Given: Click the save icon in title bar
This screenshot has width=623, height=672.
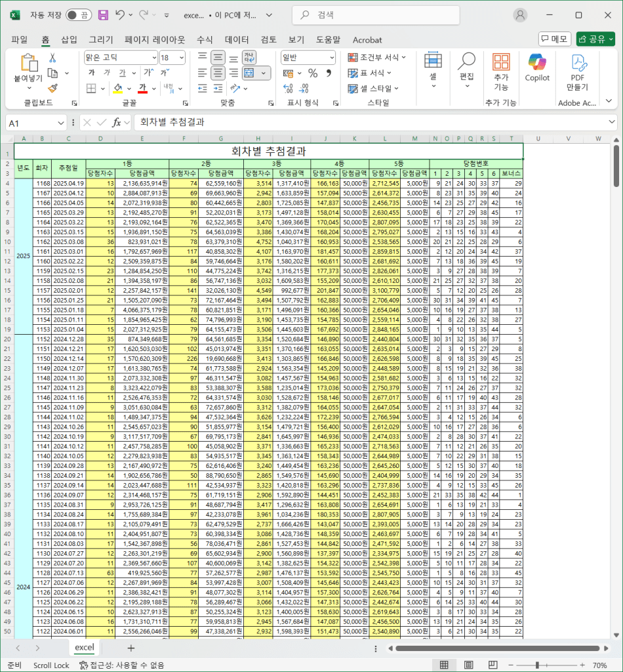Looking at the screenshot, I should [103, 14].
